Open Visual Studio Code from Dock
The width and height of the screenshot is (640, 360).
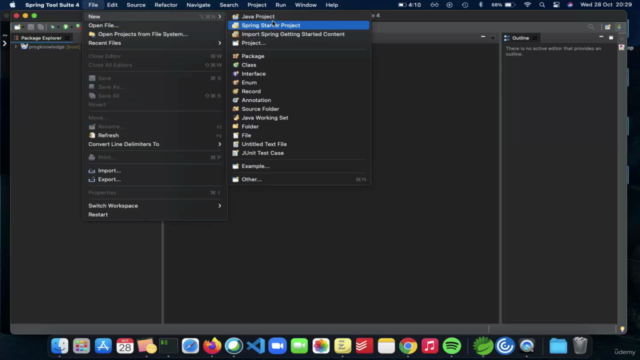pyautogui.click(x=256, y=346)
